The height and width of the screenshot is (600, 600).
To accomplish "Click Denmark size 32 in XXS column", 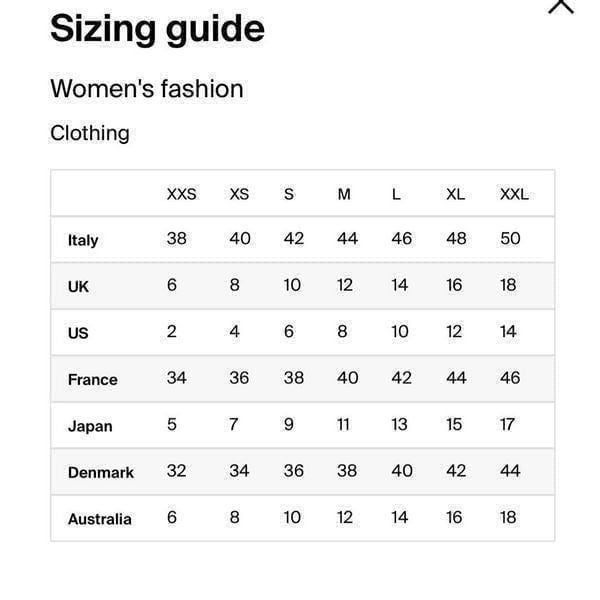I will tap(176, 471).
